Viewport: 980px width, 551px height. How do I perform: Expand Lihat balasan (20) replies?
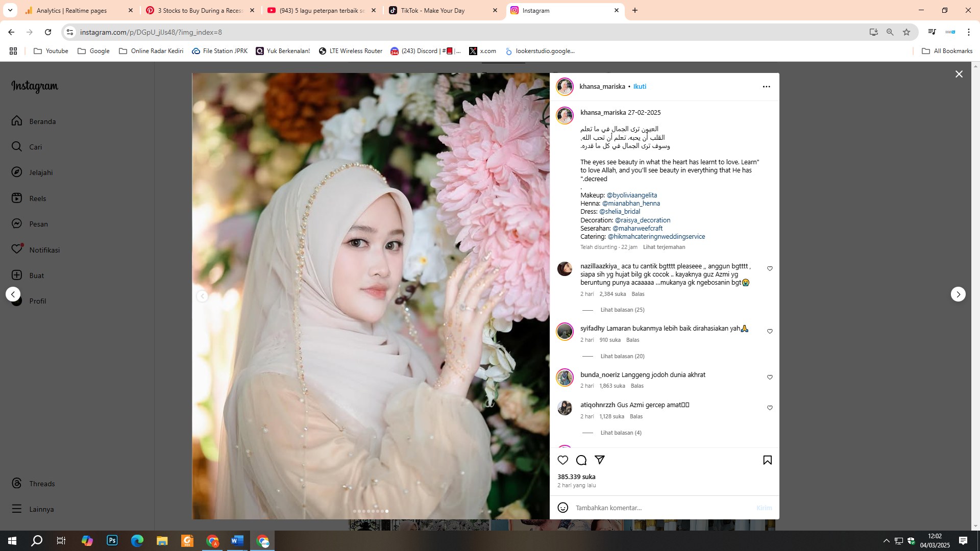(x=622, y=356)
